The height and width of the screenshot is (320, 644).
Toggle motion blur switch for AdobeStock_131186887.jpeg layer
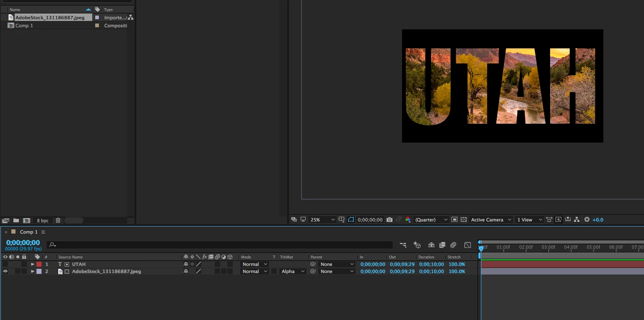pyautogui.click(x=217, y=271)
